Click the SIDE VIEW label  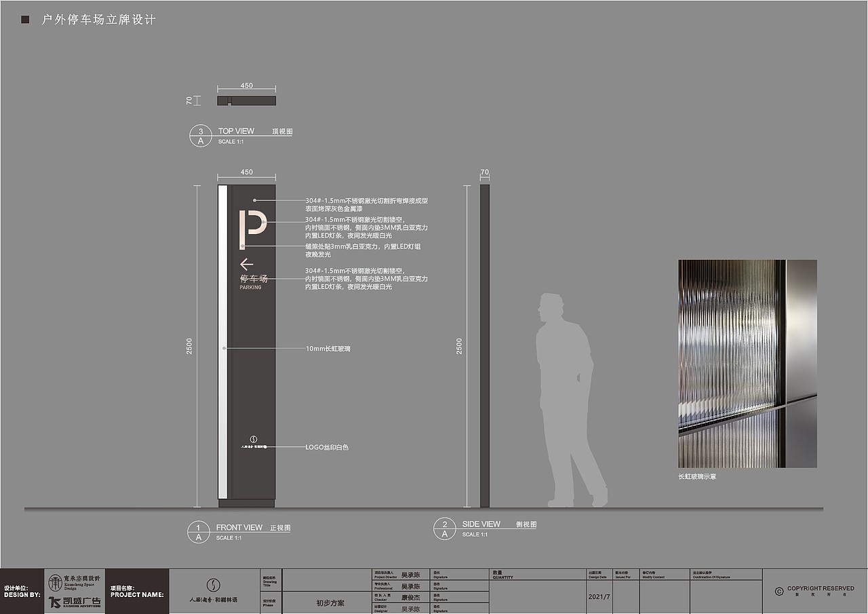481,524
